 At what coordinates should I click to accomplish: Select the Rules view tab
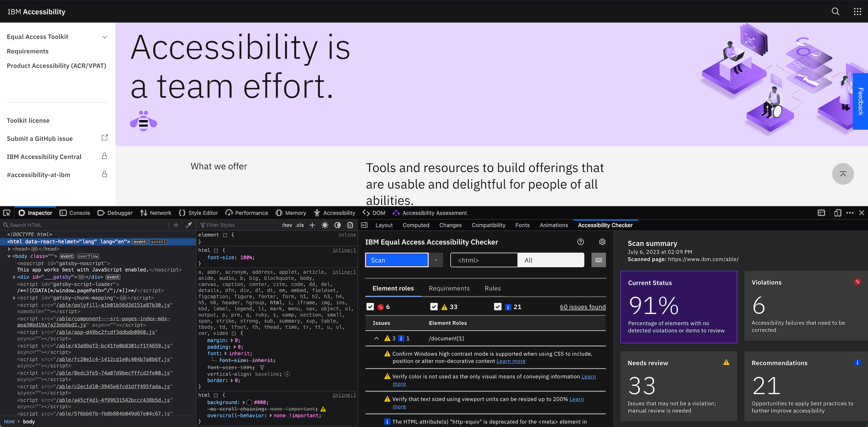(493, 288)
